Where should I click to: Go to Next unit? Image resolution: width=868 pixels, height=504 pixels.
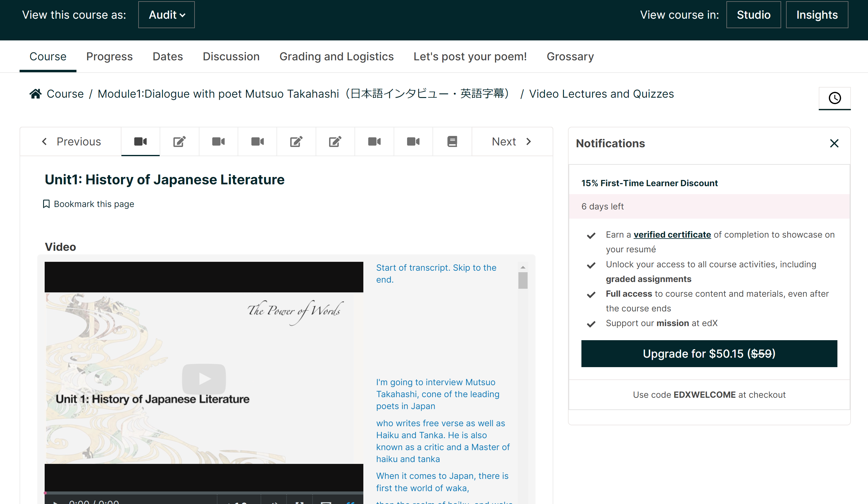pyautogui.click(x=511, y=141)
